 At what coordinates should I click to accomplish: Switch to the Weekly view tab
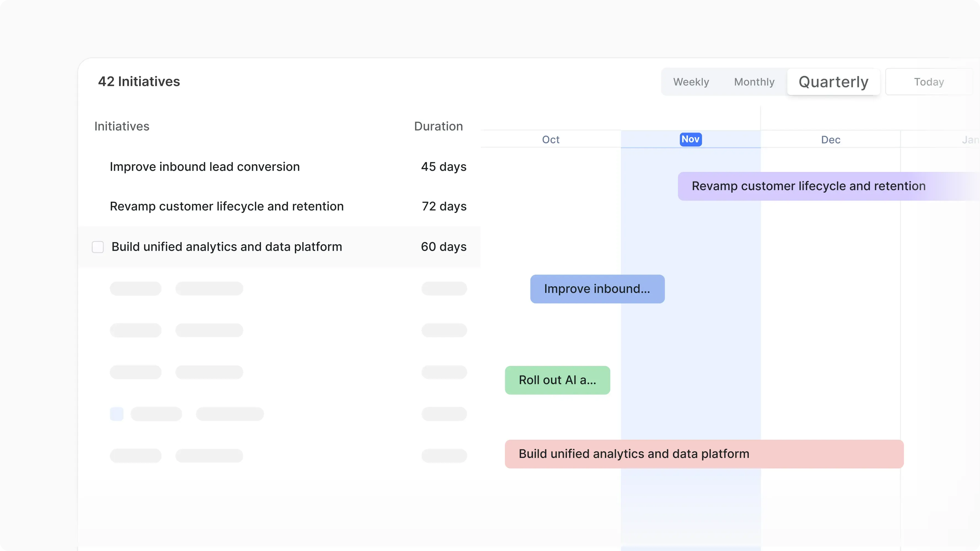pyautogui.click(x=691, y=81)
